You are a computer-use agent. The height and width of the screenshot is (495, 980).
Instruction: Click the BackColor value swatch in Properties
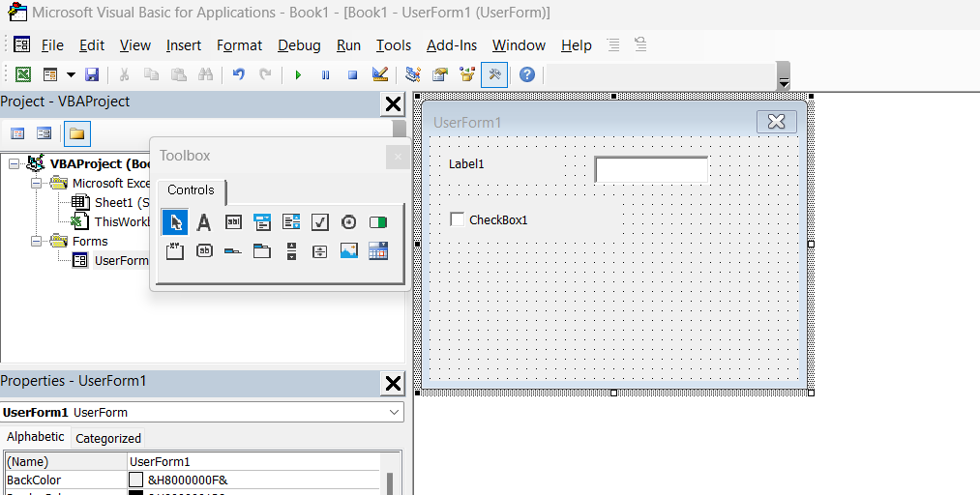pos(135,480)
